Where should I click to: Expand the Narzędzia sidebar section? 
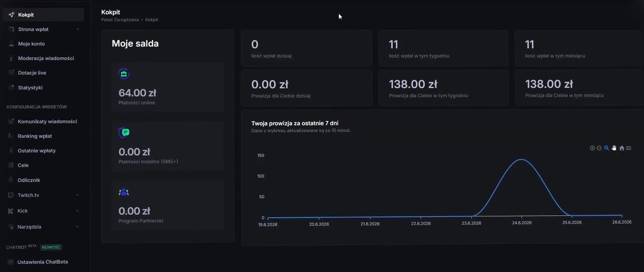coord(77,227)
